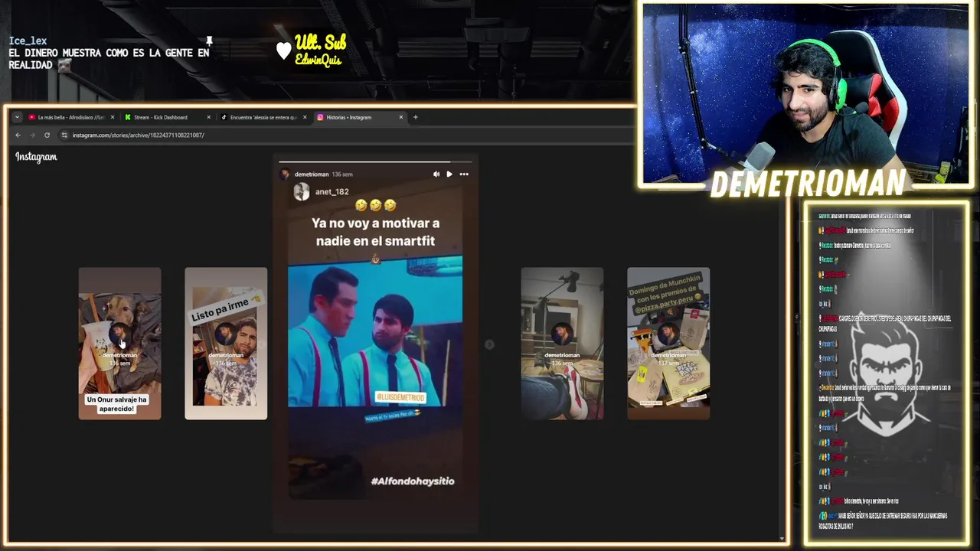Close the 'Encuentra alessia' TikTok tab
Viewport: 980px width, 551px height.
coord(305,117)
